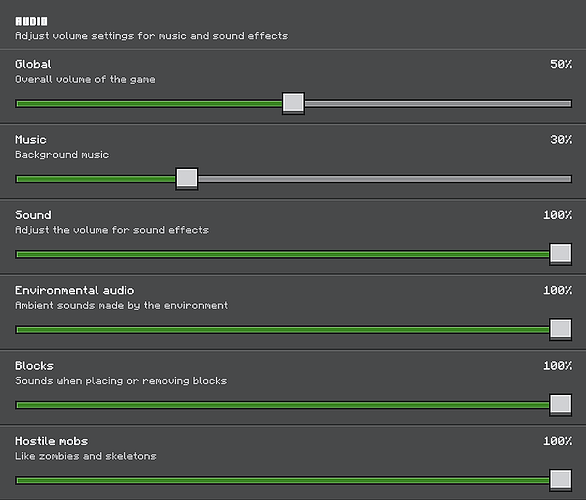Set Global volume on the gray unfilled track
This screenshot has width=586, height=500.
pyautogui.click(x=438, y=104)
